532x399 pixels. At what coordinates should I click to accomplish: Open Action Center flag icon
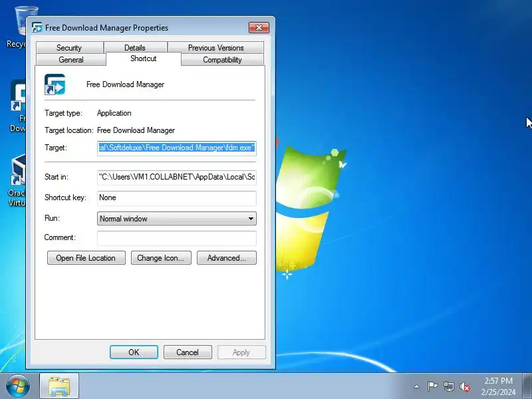432,386
